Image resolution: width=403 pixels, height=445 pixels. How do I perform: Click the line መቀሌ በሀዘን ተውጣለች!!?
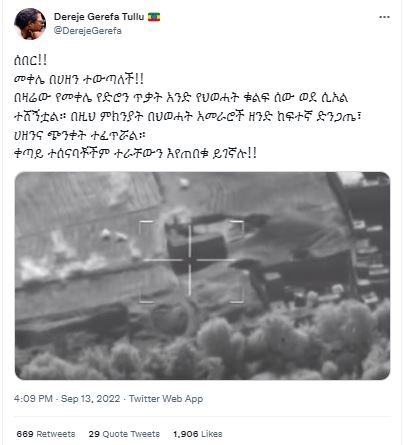79,79
